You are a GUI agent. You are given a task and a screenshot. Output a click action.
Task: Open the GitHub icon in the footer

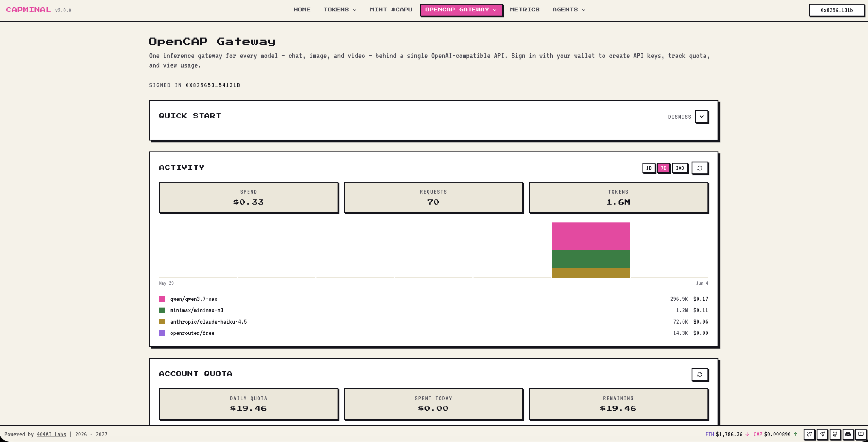pos(835,434)
